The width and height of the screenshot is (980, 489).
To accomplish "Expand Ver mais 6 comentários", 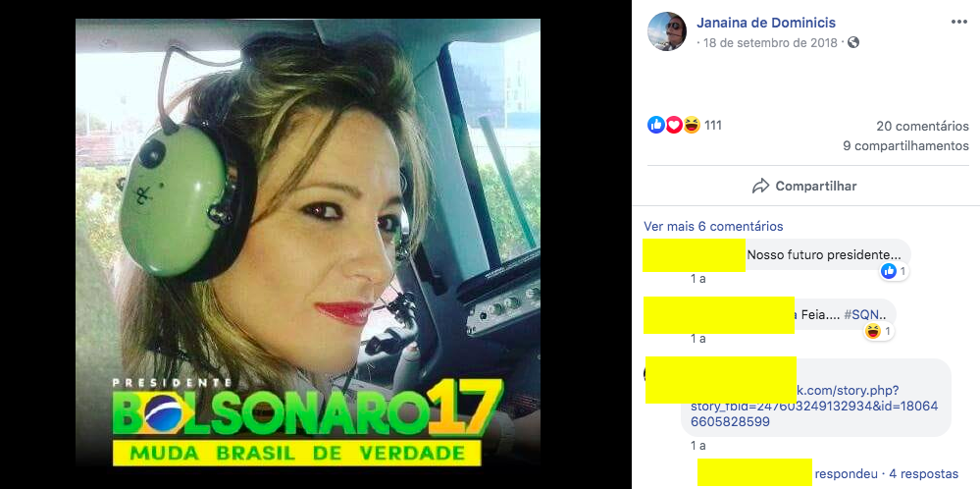I will [713, 227].
